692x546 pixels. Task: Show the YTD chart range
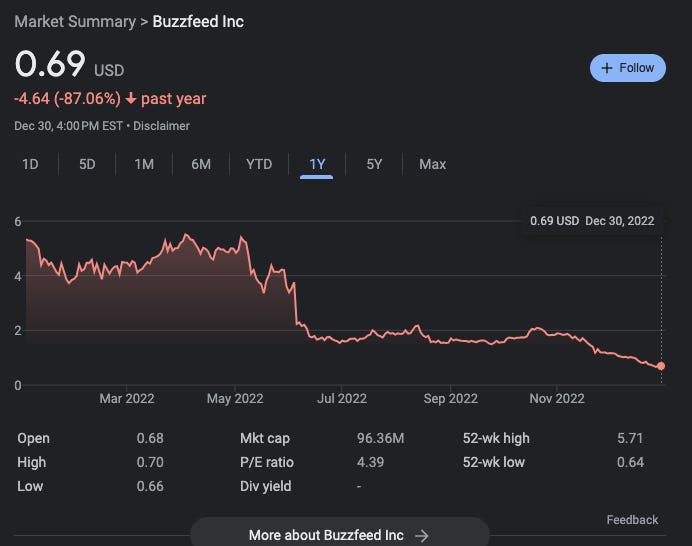(x=259, y=165)
